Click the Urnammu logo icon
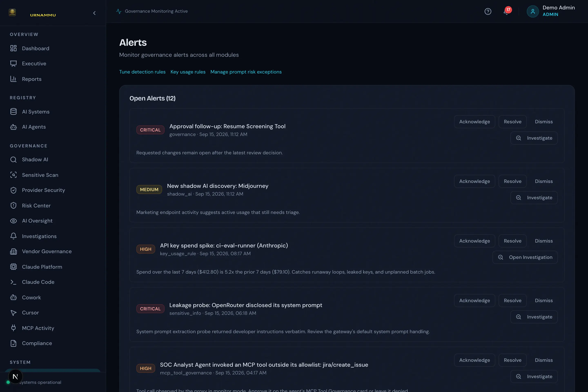 pos(12,12)
